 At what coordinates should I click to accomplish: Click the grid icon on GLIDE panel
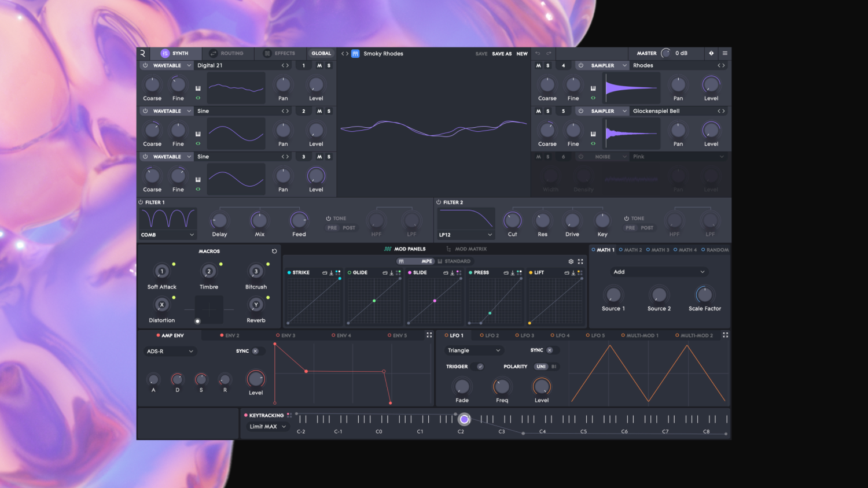[x=398, y=272]
